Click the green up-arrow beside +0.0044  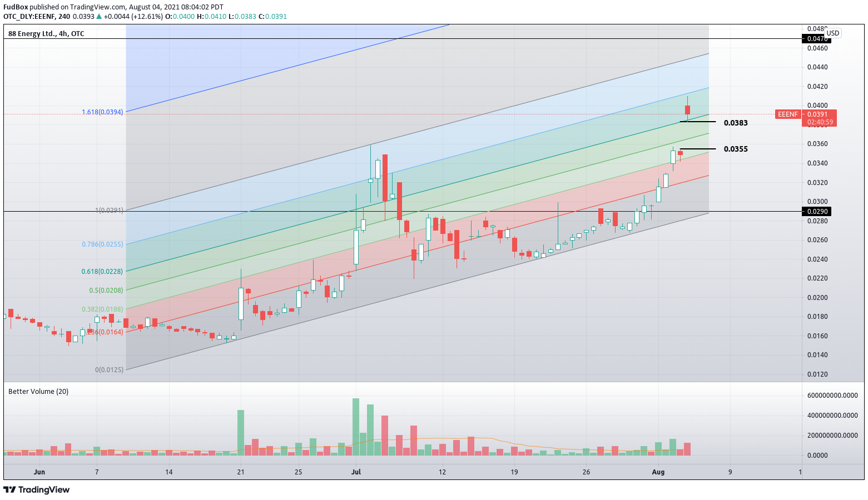tap(99, 17)
